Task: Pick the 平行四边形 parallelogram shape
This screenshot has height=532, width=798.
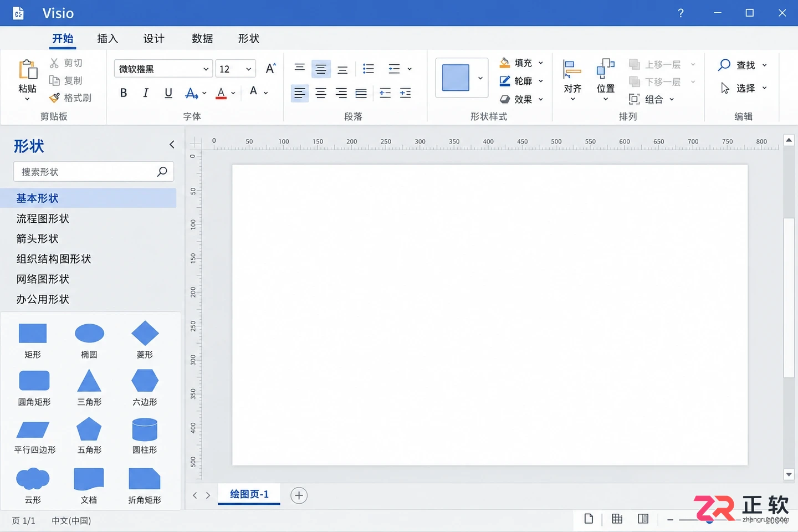Action: click(x=33, y=429)
